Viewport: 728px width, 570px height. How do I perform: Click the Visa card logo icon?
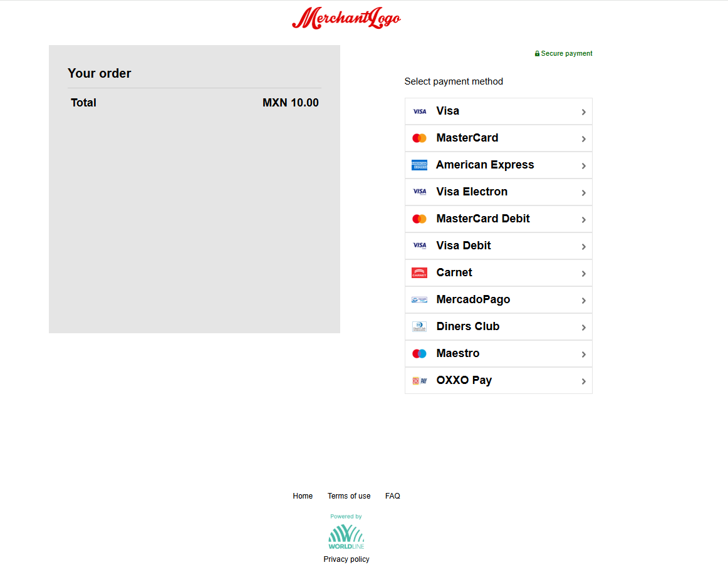pyautogui.click(x=419, y=111)
